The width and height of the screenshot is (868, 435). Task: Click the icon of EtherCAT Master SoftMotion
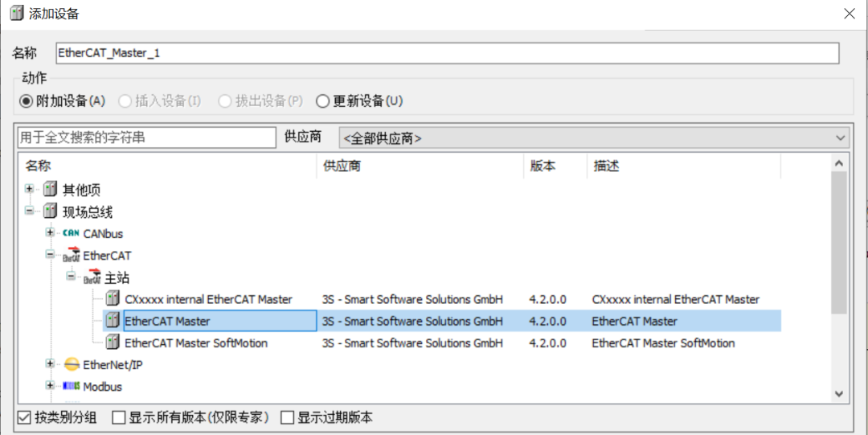click(113, 343)
